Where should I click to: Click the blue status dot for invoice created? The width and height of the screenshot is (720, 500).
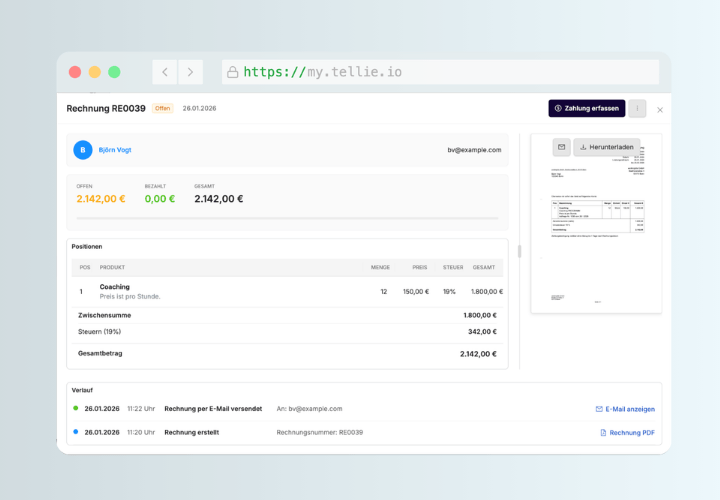(76, 432)
